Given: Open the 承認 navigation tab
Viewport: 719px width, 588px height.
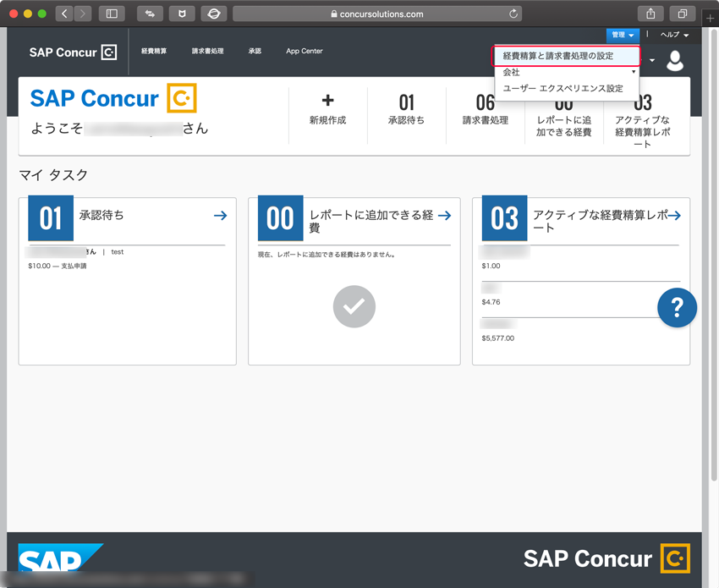Looking at the screenshot, I should tap(255, 51).
